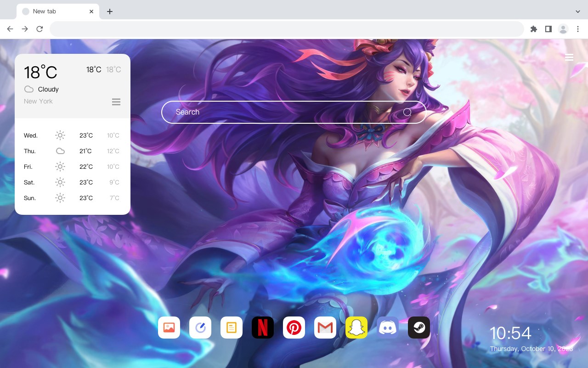Open the Discord shortcut

(x=388, y=328)
